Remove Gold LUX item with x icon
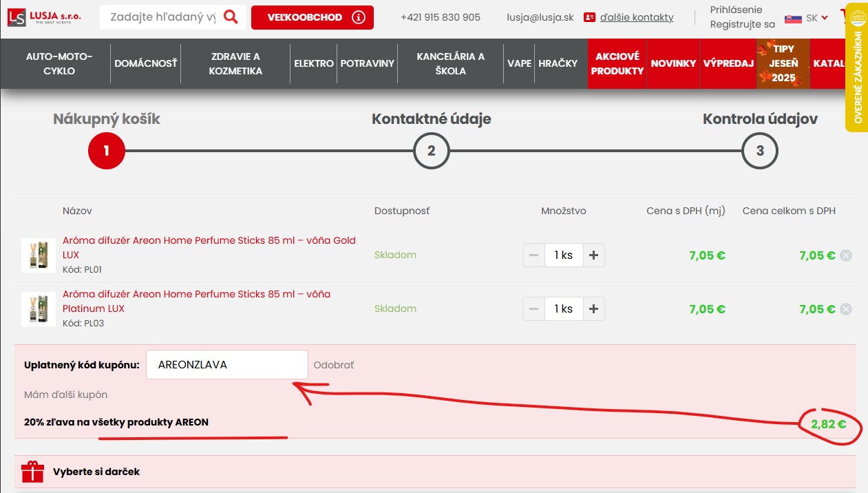 tap(846, 255)
